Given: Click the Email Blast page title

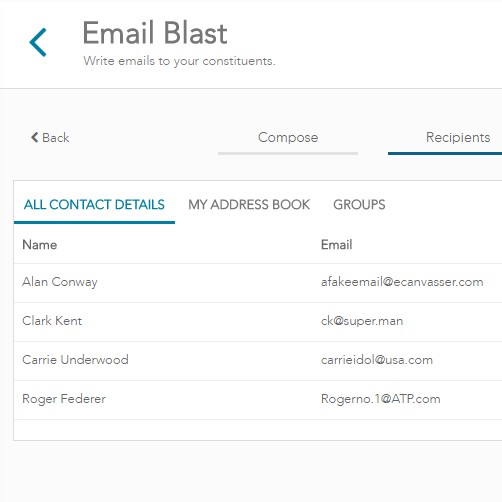Looking at the screenshot, I should pyautogui.click(x=155, y=33).
